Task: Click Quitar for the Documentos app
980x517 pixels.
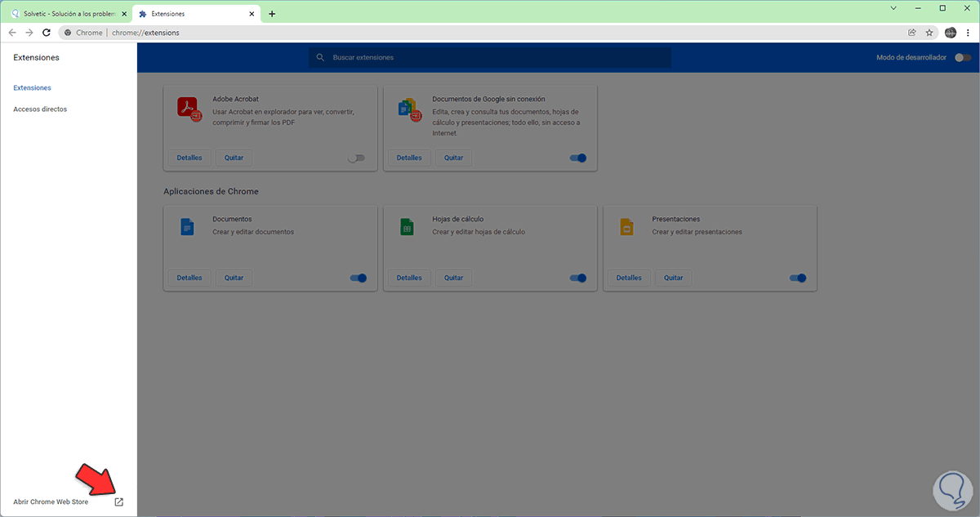Action: click(234, 278)
